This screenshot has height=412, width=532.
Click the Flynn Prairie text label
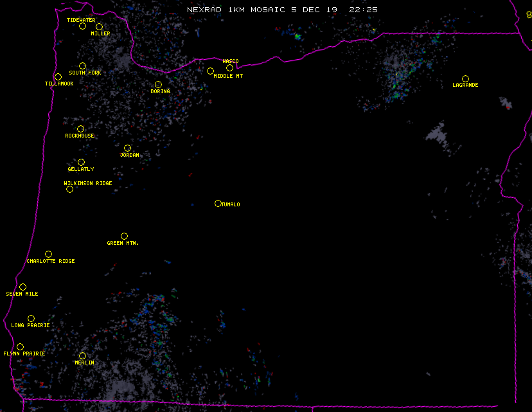24,354
